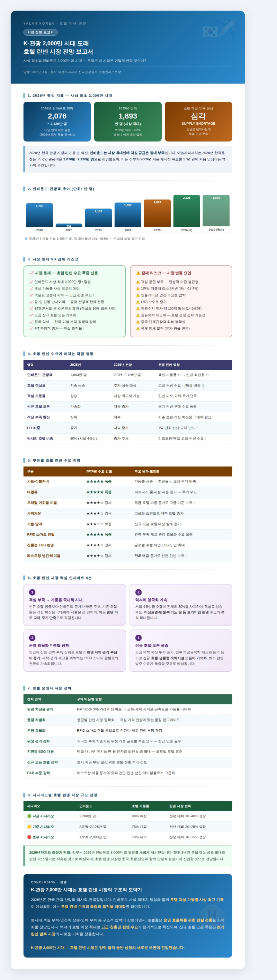Select the 심각 SUPPLY SHORTAGE card

coord(198,121)
